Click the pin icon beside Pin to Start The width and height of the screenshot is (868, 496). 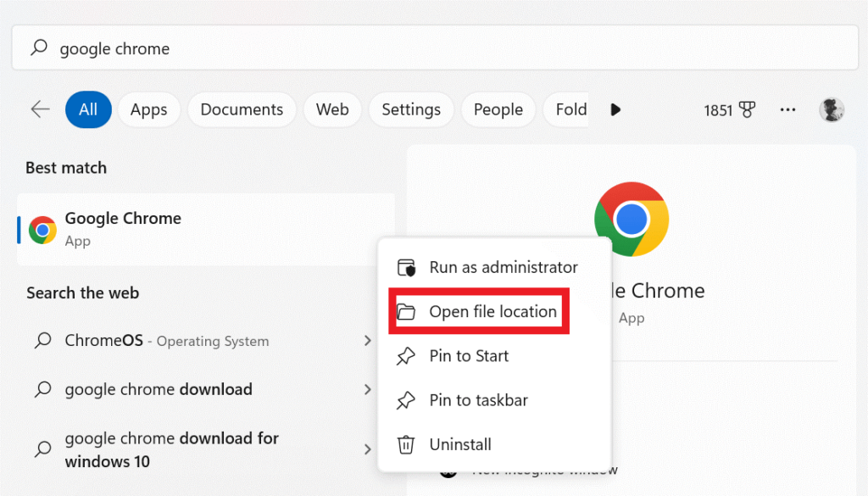[406, 356]
